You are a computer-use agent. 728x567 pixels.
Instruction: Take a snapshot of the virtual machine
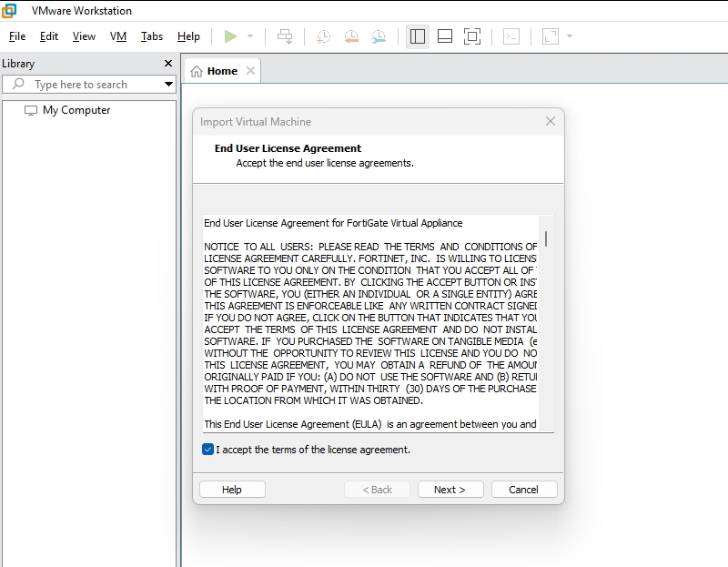pyautogui.click(x=323, y=36)
